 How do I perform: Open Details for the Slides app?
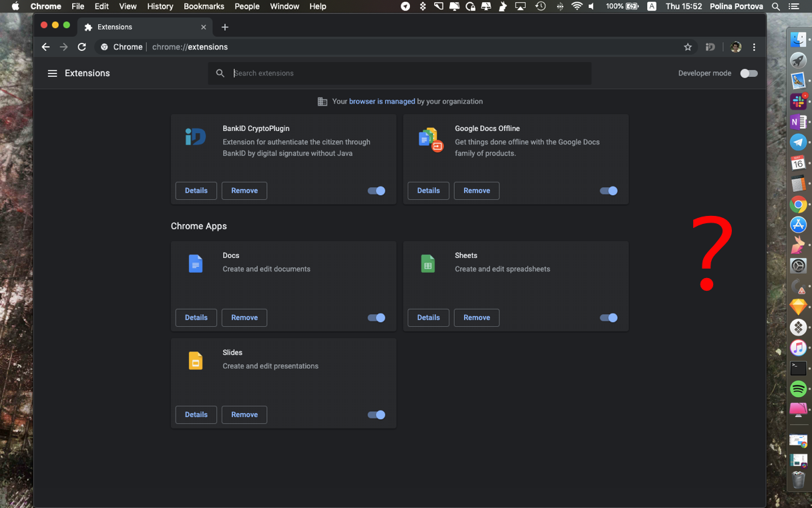196,414
